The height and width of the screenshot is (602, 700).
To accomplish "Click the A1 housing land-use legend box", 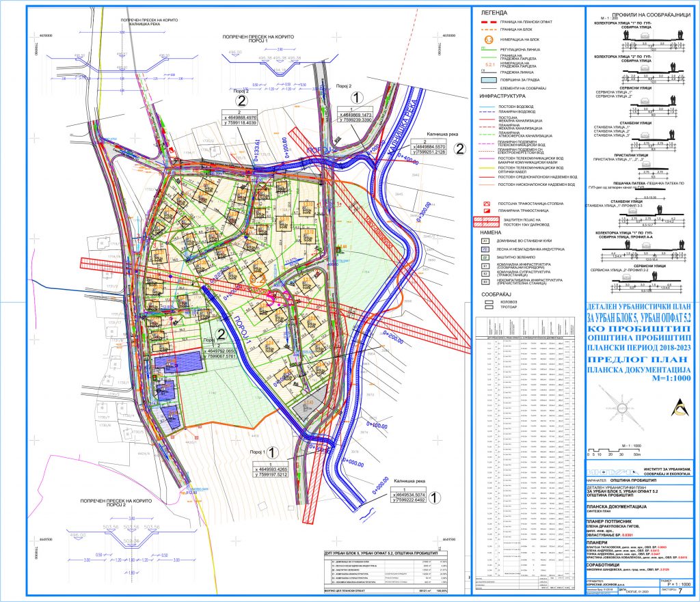I will [485, 241].
